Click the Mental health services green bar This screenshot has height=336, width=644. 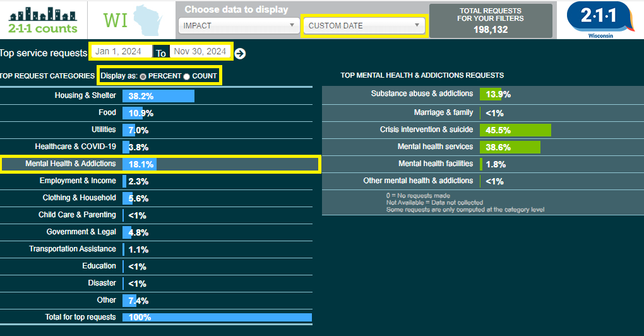510,147
